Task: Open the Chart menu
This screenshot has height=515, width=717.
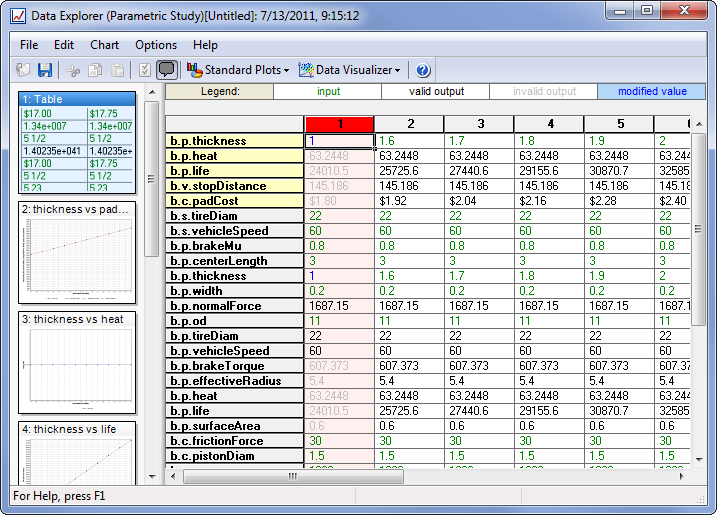Action: click(x=104, y=45)
